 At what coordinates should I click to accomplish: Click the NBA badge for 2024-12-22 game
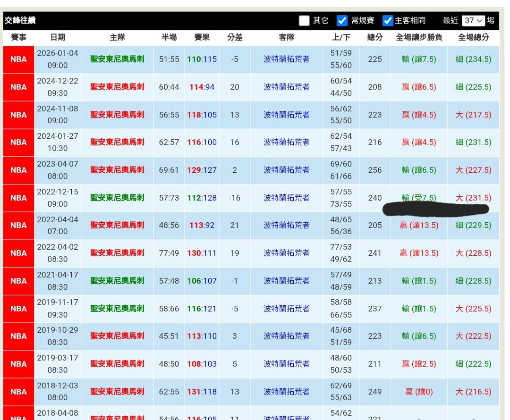tap(18, 87)
